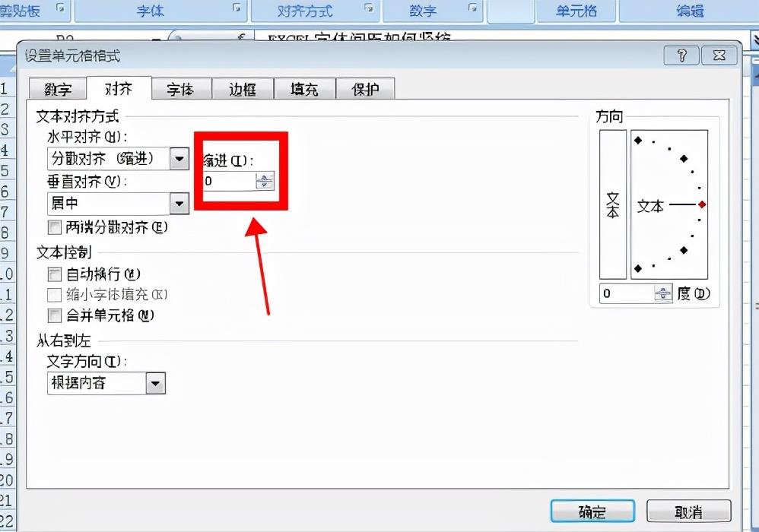Screen dimensions: 759x532
Task: Open 字体 group dialog launcher in ribbon
Action: coord(237,8)
